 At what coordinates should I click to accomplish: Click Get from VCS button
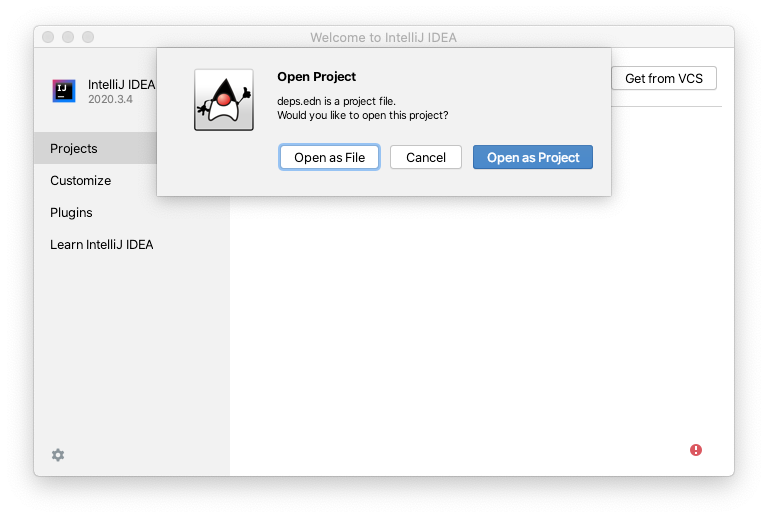coord(664,78)
